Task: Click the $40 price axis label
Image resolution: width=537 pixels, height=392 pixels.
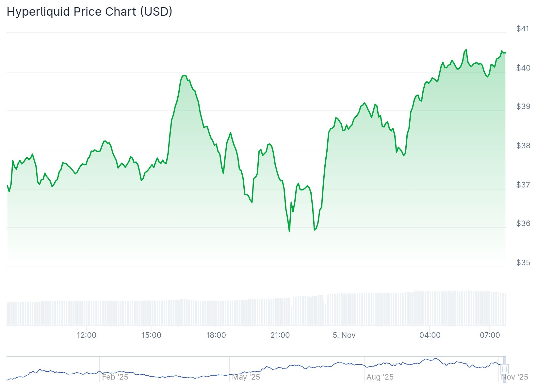Action: (523, 68)
